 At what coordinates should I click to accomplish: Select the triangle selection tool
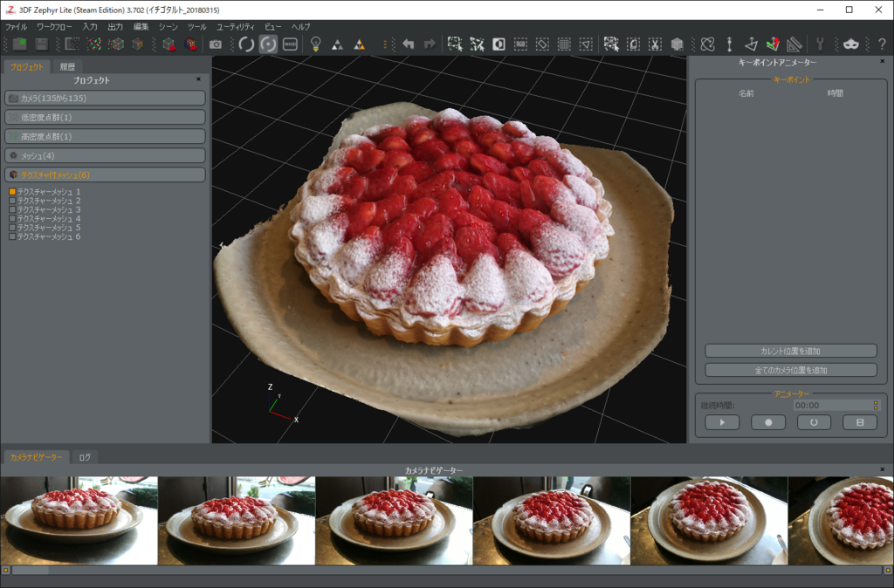[x=586, y=44]
